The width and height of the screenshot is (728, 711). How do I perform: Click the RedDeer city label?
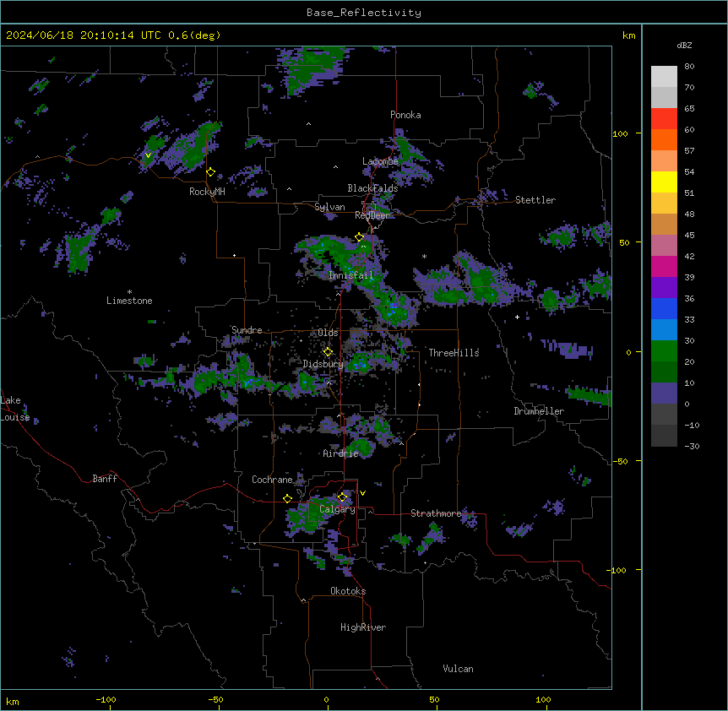coord(372,215)
